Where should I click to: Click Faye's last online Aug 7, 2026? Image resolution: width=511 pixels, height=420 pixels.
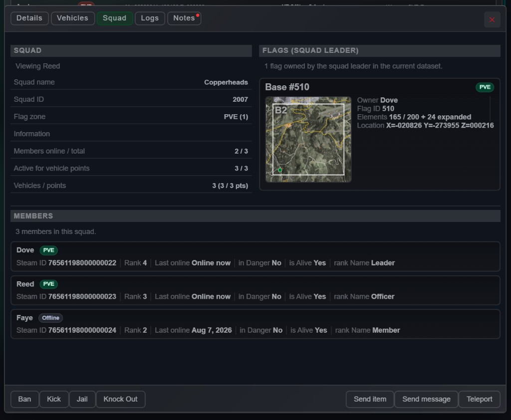coord(212,330)
